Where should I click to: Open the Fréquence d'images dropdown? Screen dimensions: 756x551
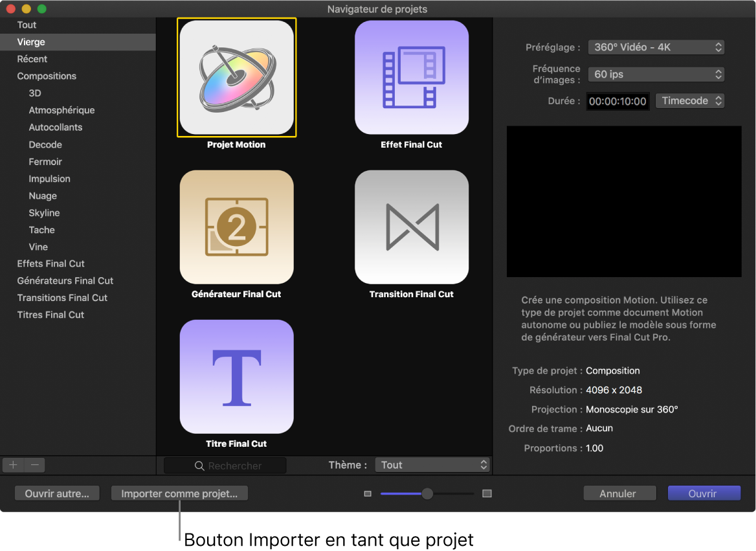point(656,74)
